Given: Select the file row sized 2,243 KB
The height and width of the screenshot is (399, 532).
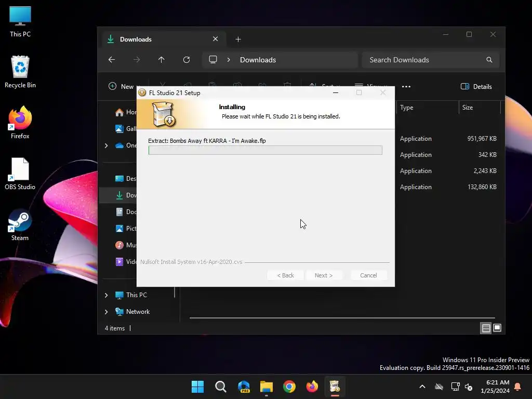Looking at the screenshot, I should pyautogui.click(x=448, y=170).
